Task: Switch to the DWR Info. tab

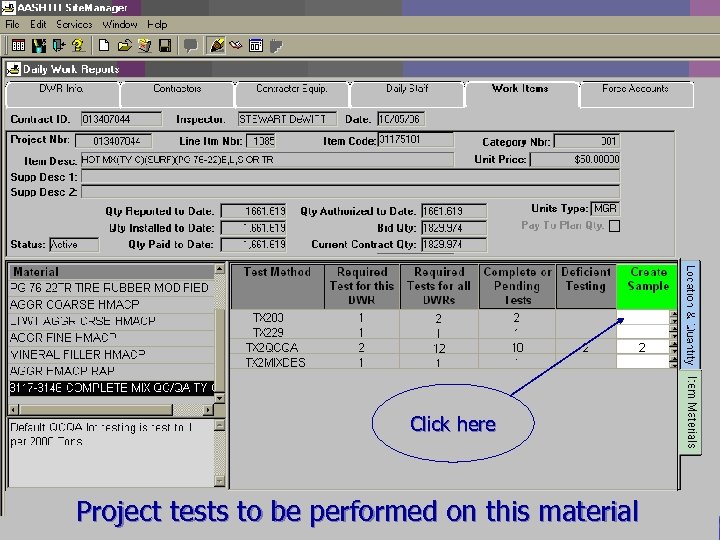Action: pyautogui.click(x=62, y=94)
